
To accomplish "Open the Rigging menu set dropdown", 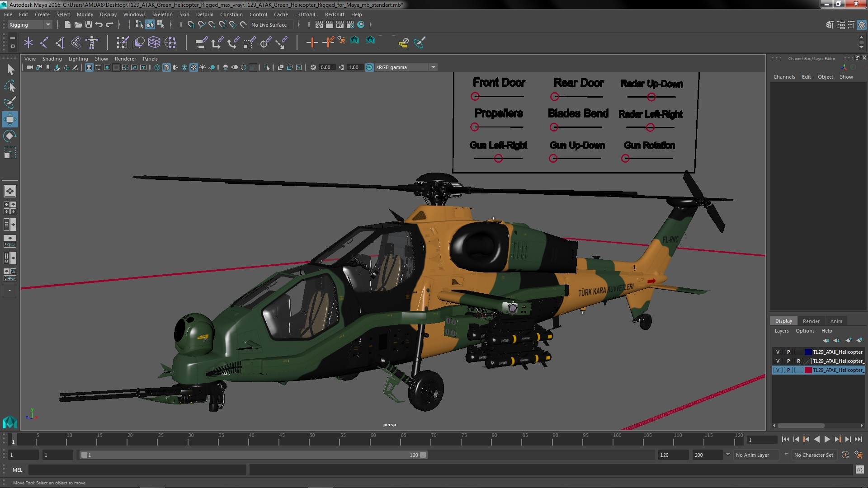I will click(30, 25).
